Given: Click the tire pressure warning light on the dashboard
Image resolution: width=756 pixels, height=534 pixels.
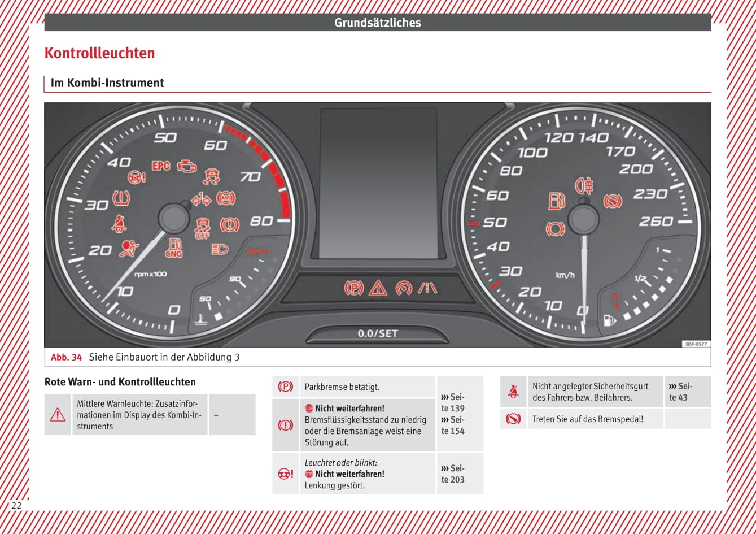Looking at the screenshot, I should (x=121, y=198).
